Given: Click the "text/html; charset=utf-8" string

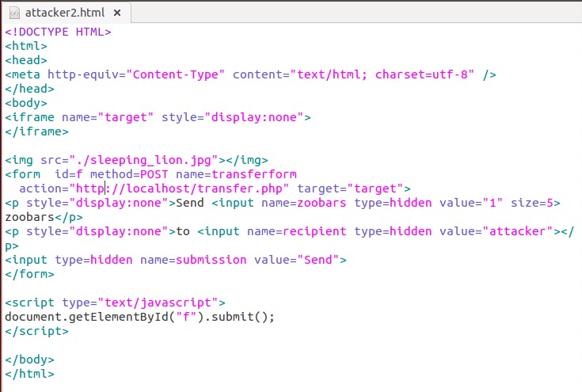Looking at the screenshot, I should pos(382,74).
